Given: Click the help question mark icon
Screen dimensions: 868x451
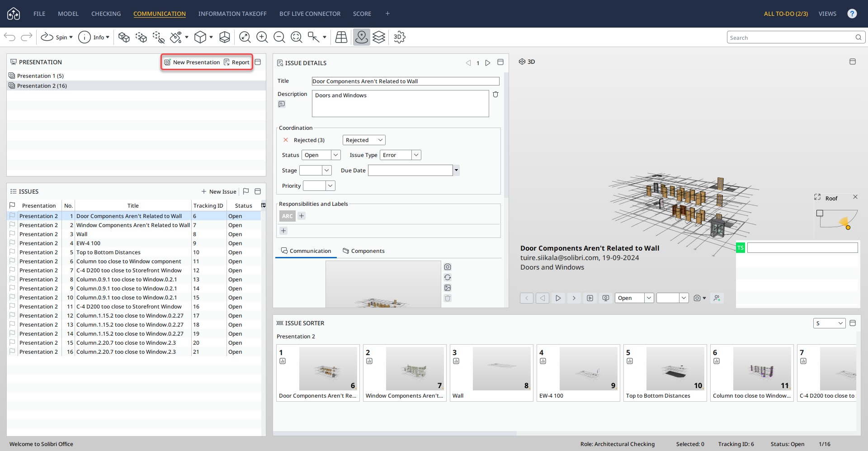Looking at the screenshot, I should tap(852, 14).
